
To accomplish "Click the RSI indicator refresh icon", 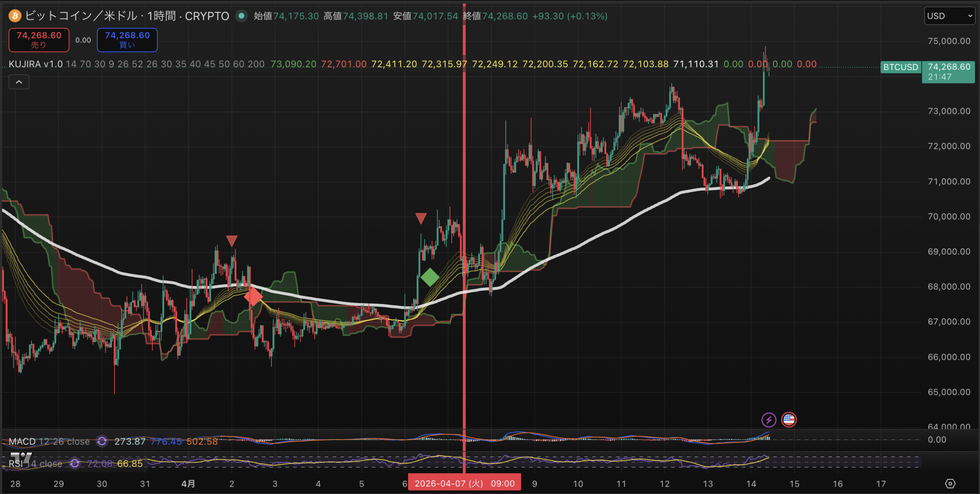I will (x=75, y=463).
